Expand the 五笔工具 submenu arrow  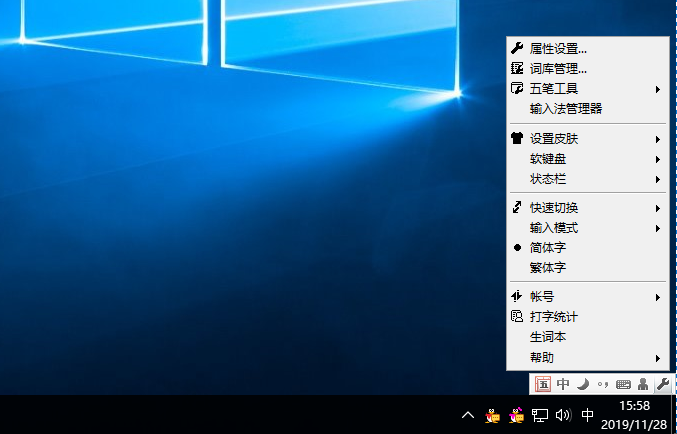pos(658,89)
